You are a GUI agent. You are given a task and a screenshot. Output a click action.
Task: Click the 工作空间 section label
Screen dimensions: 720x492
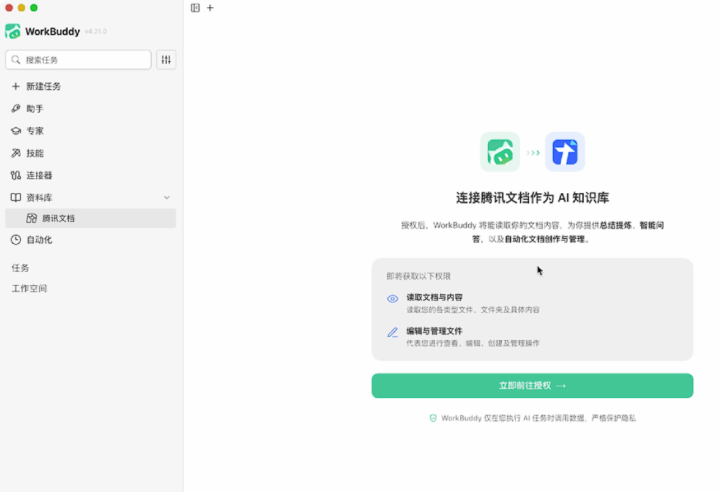click(29, 288)
